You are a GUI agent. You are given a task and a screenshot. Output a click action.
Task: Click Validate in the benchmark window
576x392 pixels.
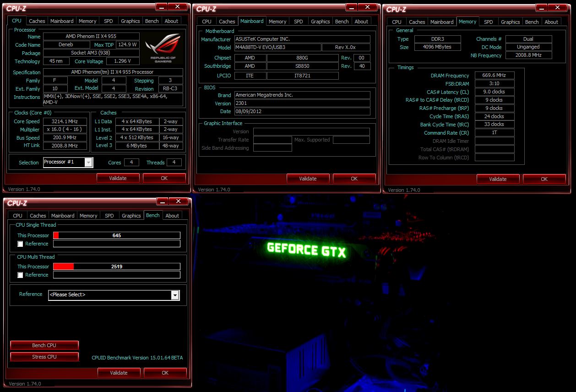(119, 373)
